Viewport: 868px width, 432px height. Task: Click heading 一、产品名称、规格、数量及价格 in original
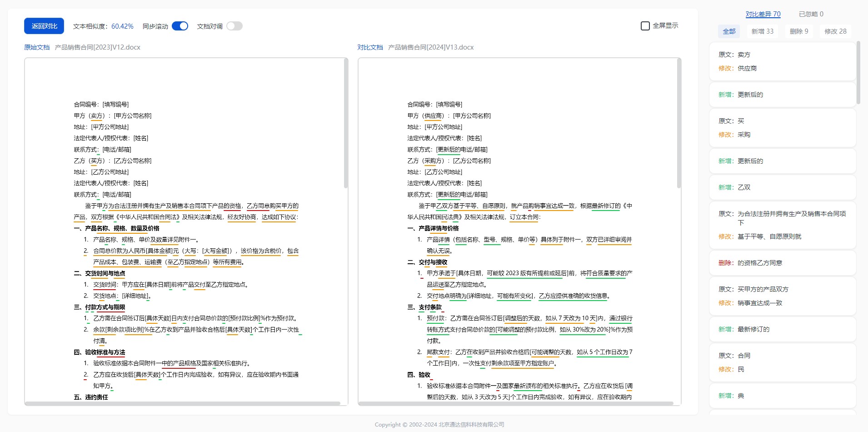coord(117,228)
